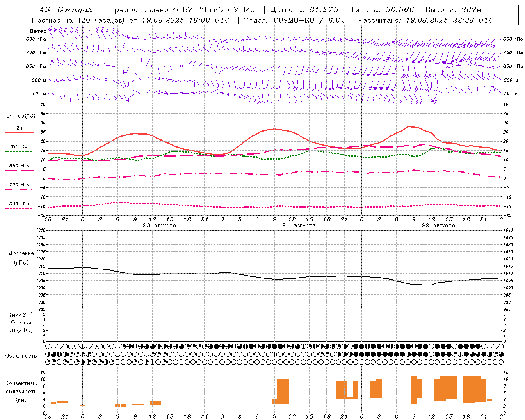Click the "10 м" wind level label at left
Screen dimensions: 525x420
click(39, 94)
